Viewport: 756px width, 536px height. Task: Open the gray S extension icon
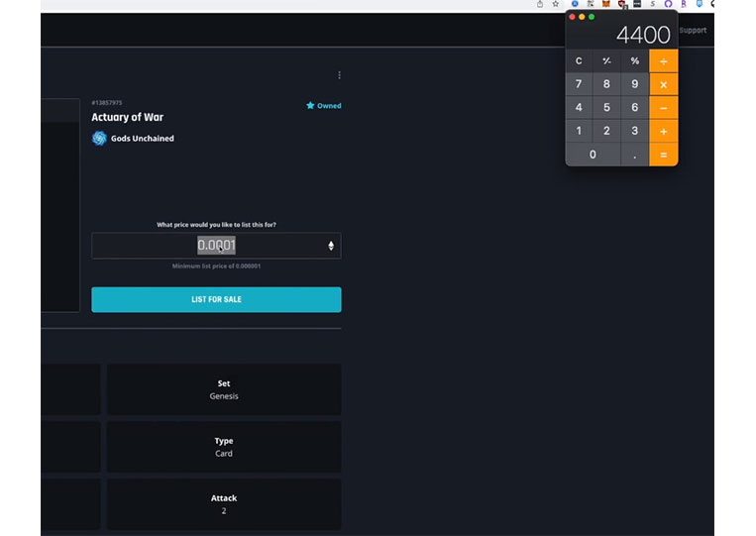point(653,4)
